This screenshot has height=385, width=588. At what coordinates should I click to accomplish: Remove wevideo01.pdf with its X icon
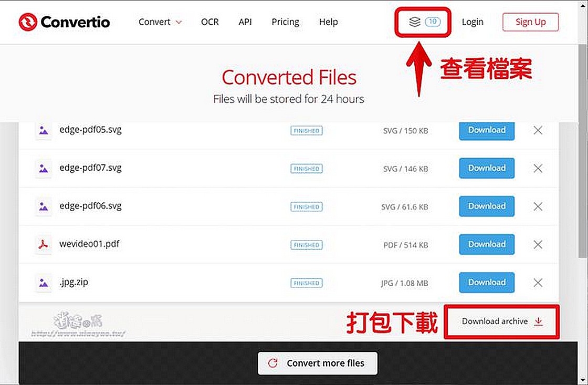pos(538,245)
